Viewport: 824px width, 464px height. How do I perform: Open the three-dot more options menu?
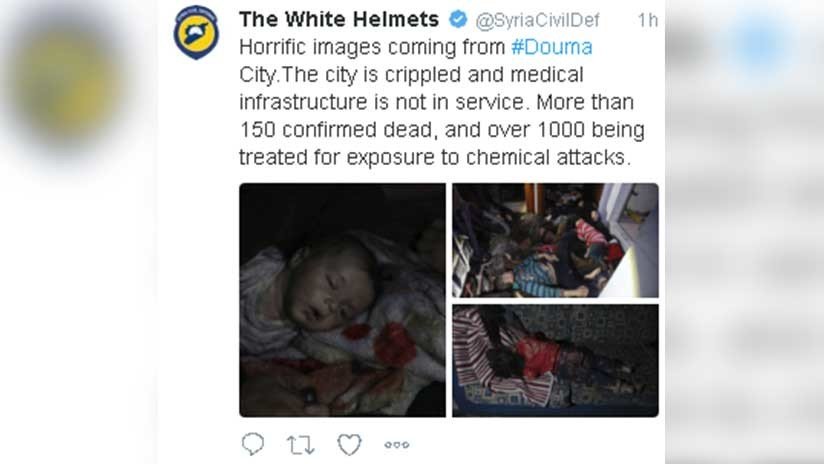pos(397,445)
